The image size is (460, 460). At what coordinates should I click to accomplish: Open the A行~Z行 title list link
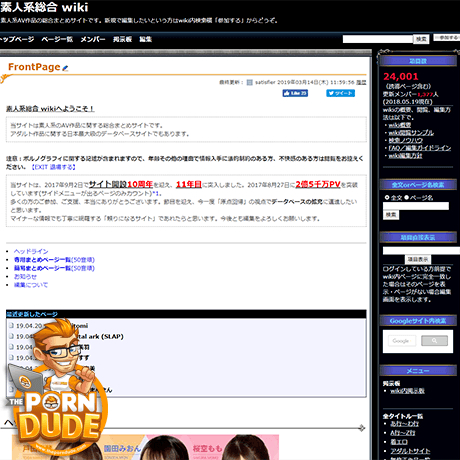[x=403, y=433]
